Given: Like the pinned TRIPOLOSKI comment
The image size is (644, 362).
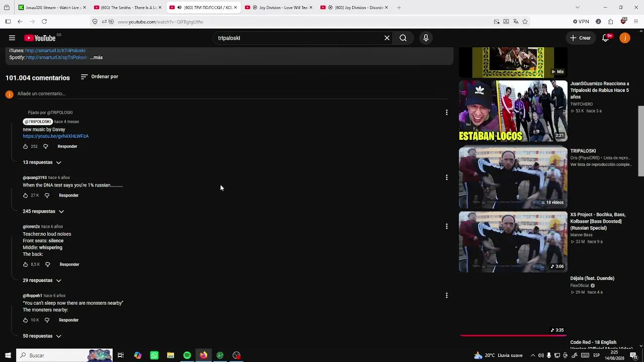Looking at the screenshot, I should 25,146.
